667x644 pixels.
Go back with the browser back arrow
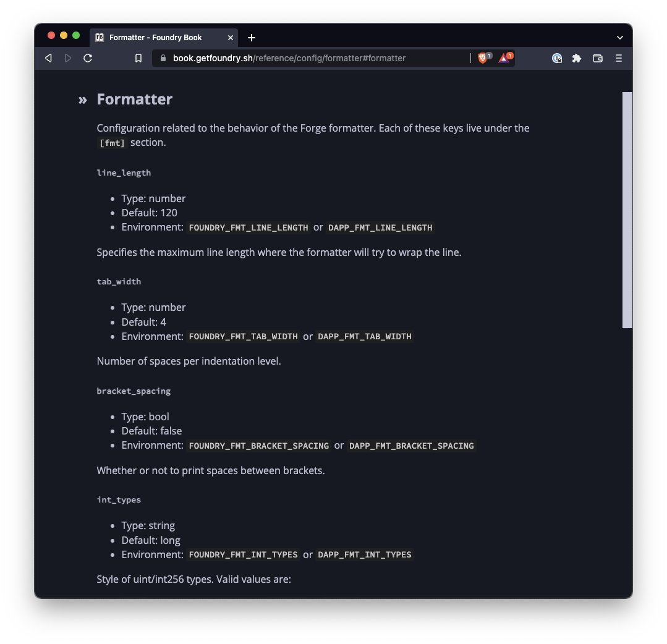(x=48, y=58)
